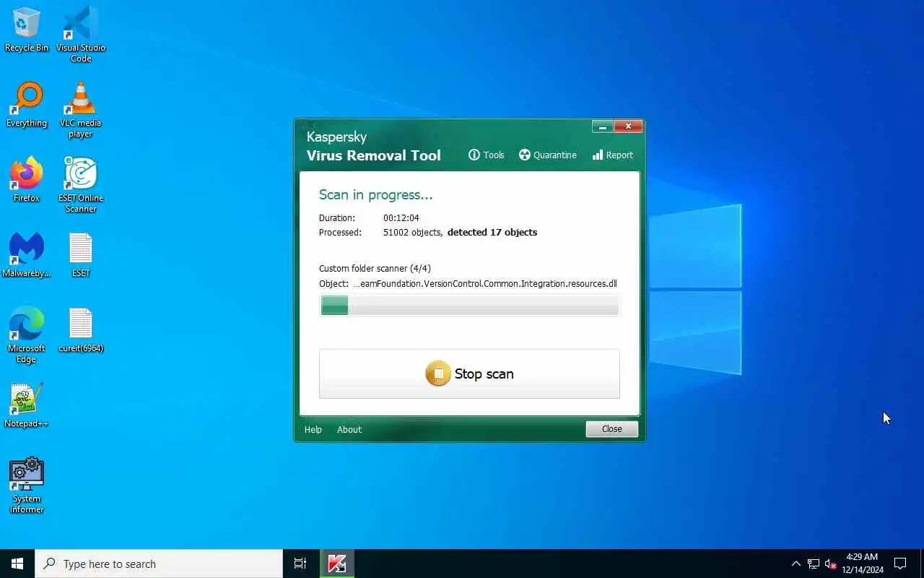Click the Windows Start button
924x578 pixels.
point(17,564)
